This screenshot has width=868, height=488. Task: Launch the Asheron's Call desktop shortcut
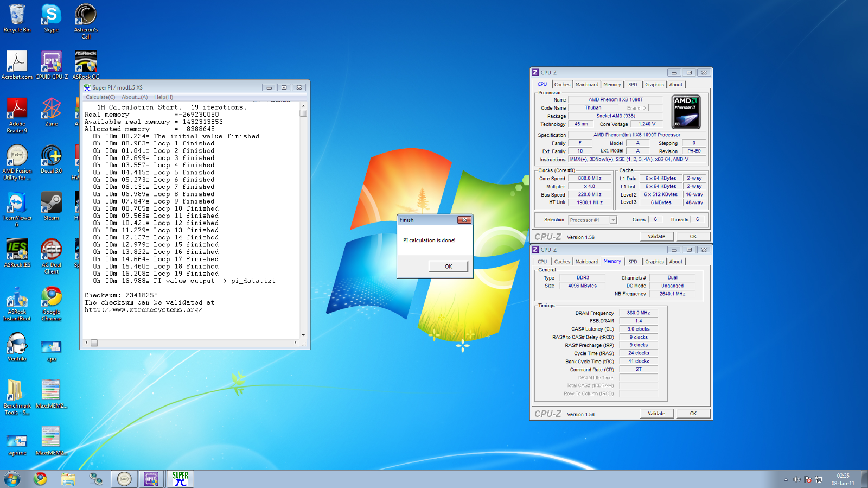(86, 22)
